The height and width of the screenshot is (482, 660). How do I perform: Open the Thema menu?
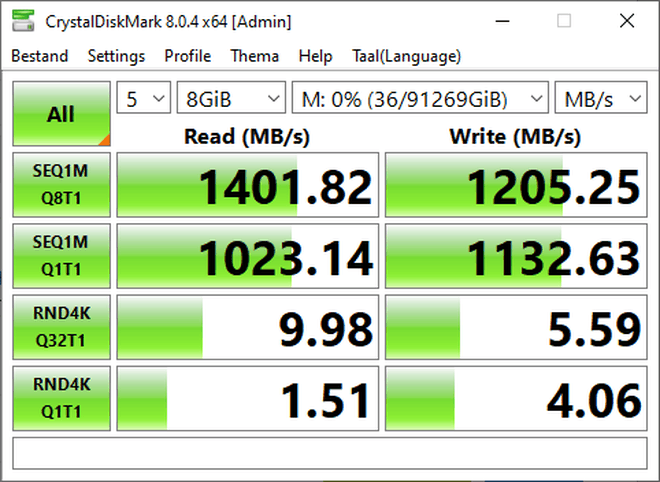[x=255, y=56]
